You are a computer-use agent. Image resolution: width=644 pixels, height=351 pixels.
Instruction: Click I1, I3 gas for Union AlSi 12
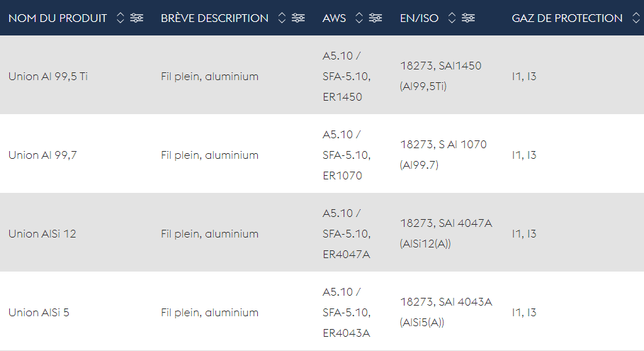524,233
